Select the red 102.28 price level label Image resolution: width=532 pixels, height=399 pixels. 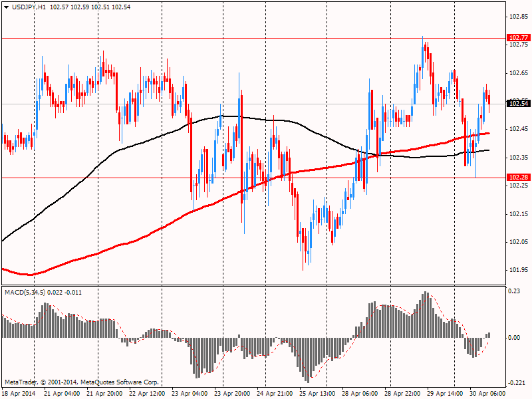pos(519,177)
